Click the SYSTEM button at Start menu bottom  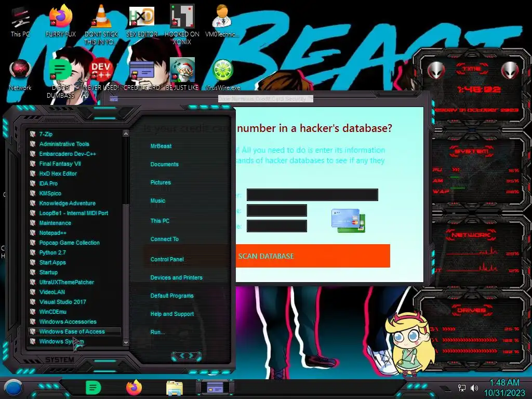click(60, 360)
